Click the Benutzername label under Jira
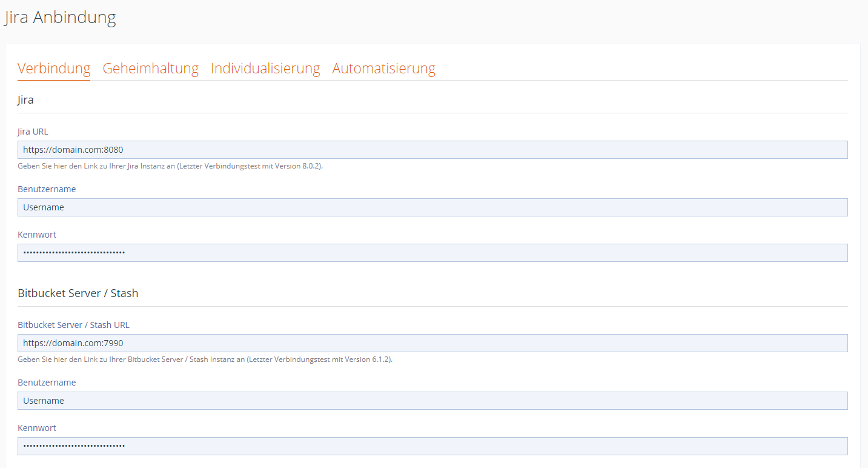 [x=47, y=189]
